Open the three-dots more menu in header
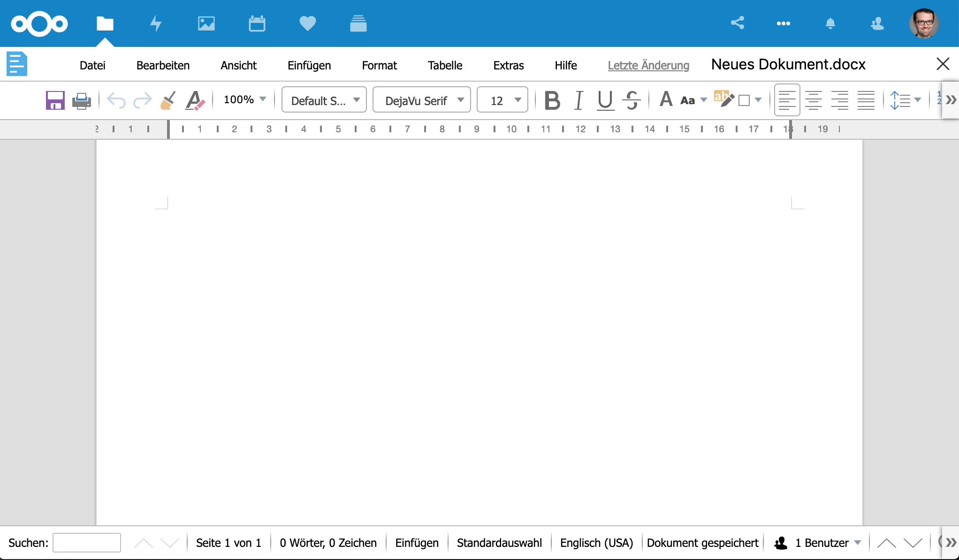959x560 pixels. 784,23
